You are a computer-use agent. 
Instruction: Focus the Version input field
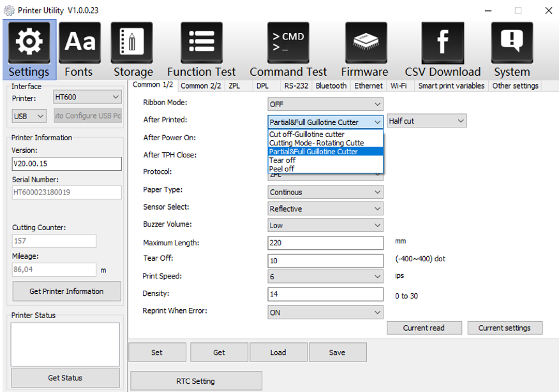point(66,163)
